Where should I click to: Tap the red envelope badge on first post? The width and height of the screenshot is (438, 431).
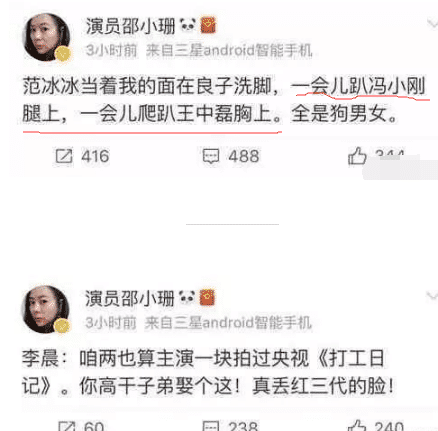(208, 26)
